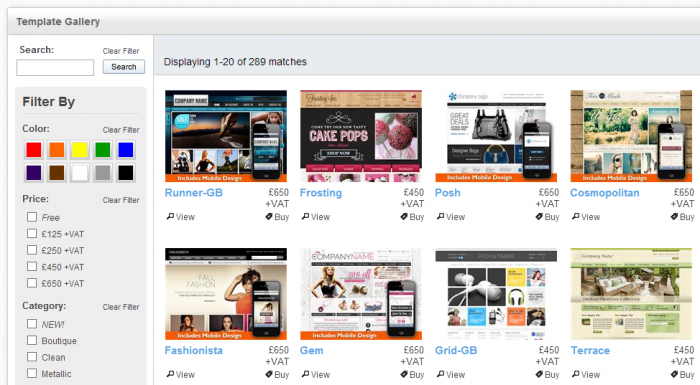
Task: Click the tag Buy icon under Terrace
Action: 674,374
